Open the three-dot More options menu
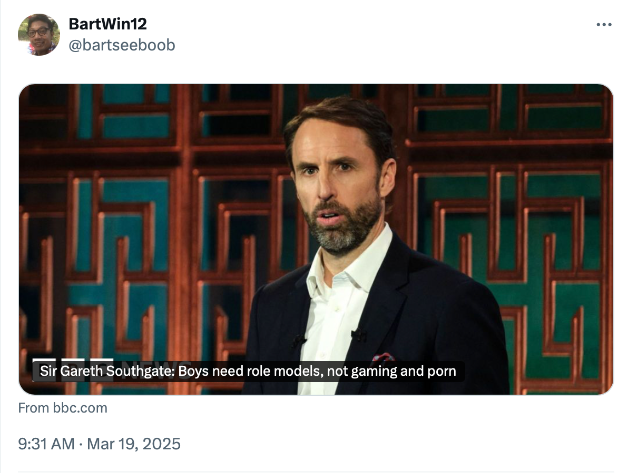Image resolution: width=628 pixels, height=473 pixels. coord(603,24)
